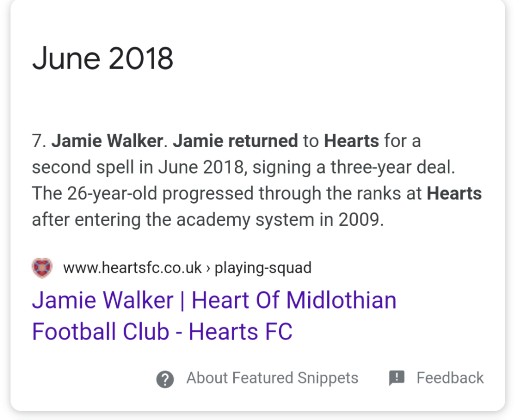Click the breadcrumb chevron after heartsfc.co.uk
This screenshot has width=515, height=420.
pyautogui.click(x=208, y=268)
